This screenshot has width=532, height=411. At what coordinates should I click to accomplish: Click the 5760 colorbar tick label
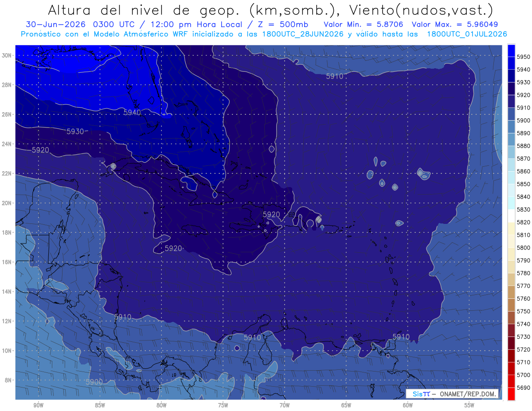click(x=523, y=298)
